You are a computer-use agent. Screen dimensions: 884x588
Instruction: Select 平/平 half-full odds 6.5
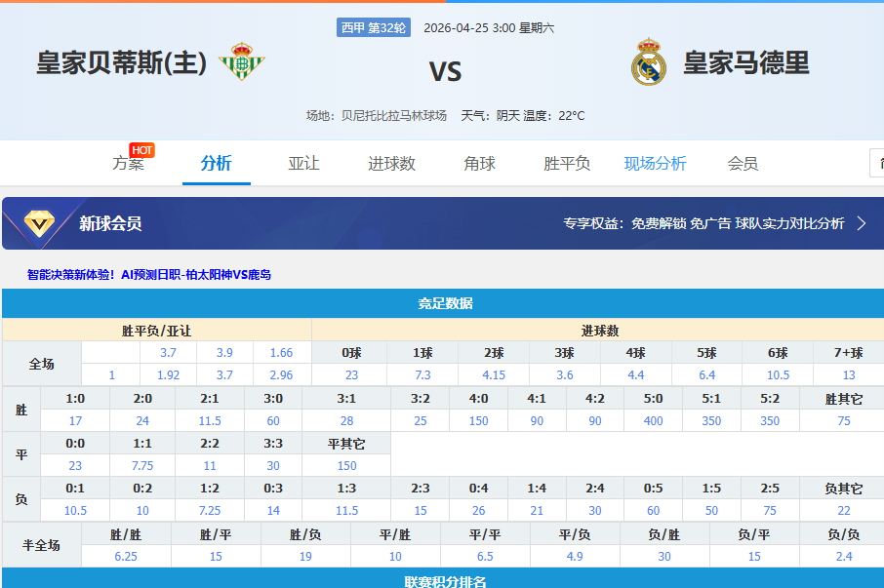485,557
